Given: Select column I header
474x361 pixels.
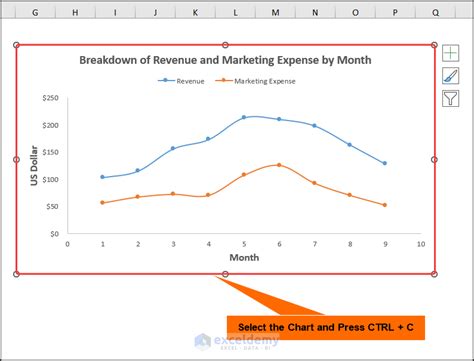Looking at the screenshot, I should pos(115,12).
